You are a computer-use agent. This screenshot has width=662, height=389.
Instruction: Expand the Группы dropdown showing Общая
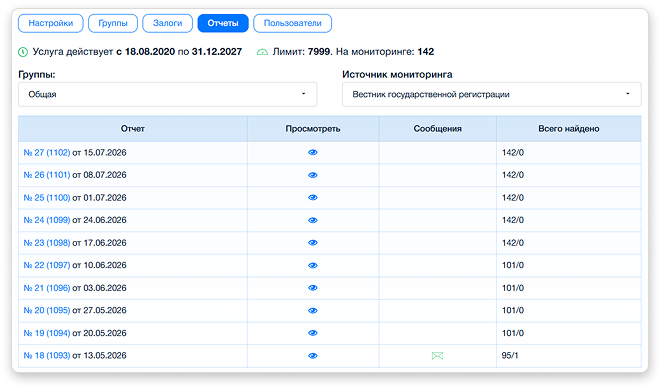point(168,94)
